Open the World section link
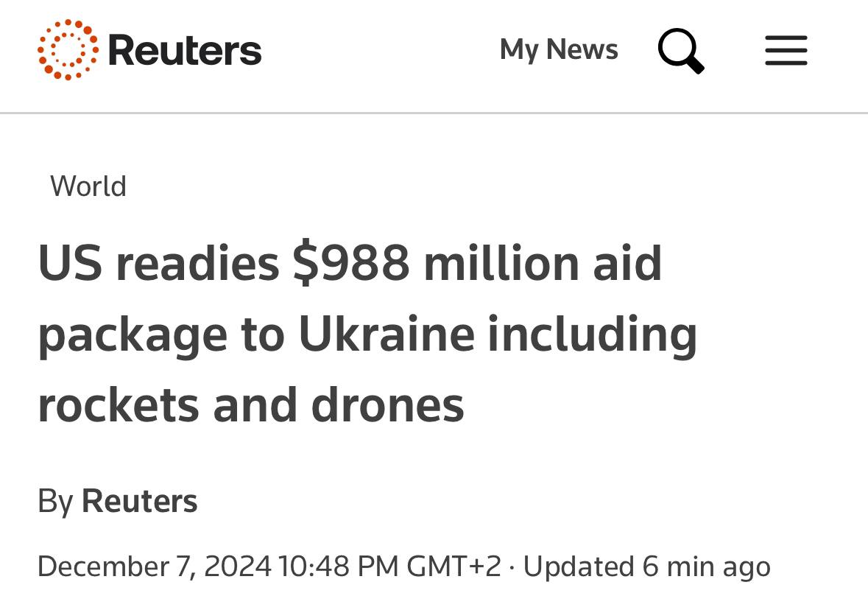 click(88, 186)
